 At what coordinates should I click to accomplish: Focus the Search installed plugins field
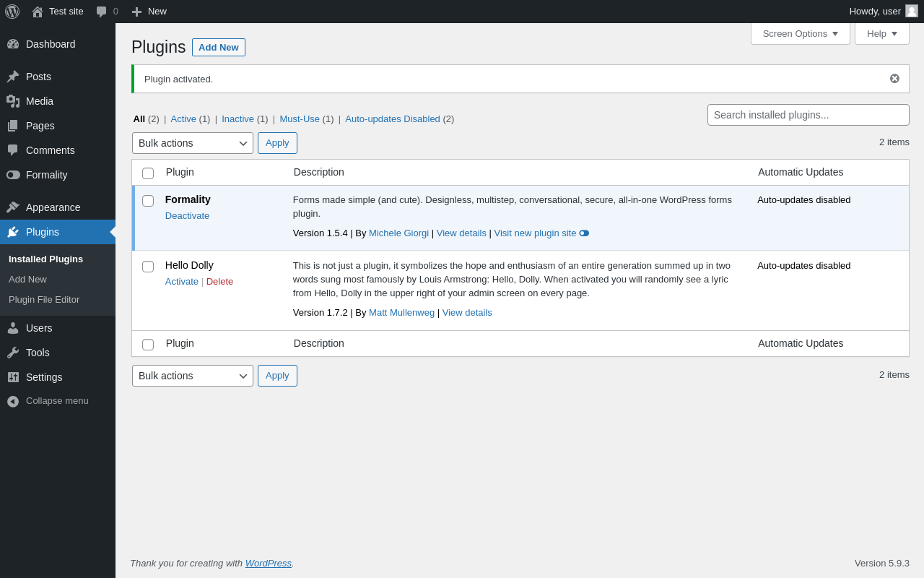[808, 115]
